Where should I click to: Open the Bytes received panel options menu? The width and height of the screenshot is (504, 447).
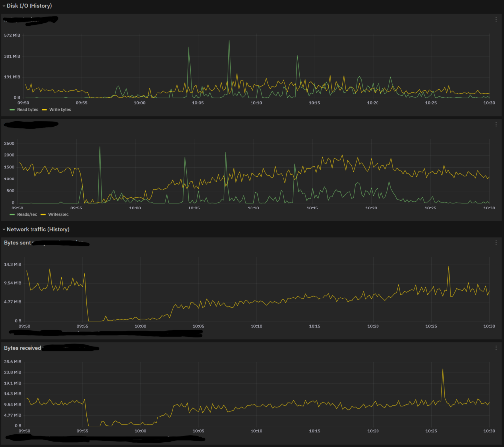click(x=496, y=348)
